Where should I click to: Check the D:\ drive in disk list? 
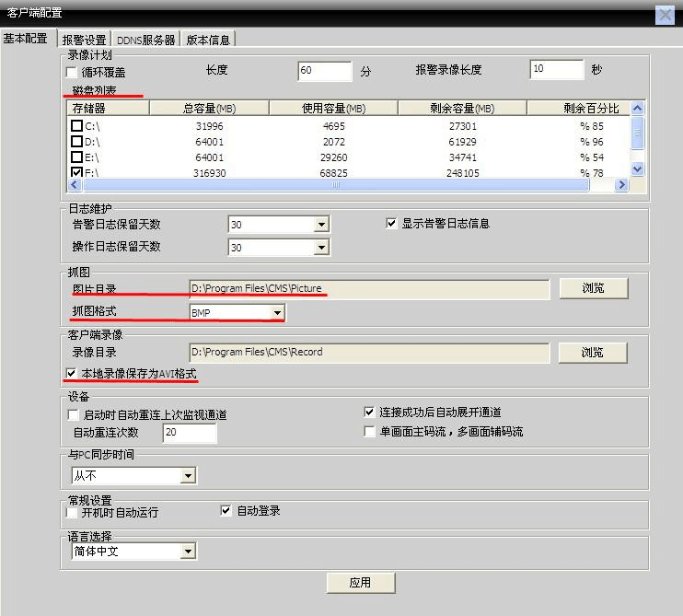pos(77,142)
